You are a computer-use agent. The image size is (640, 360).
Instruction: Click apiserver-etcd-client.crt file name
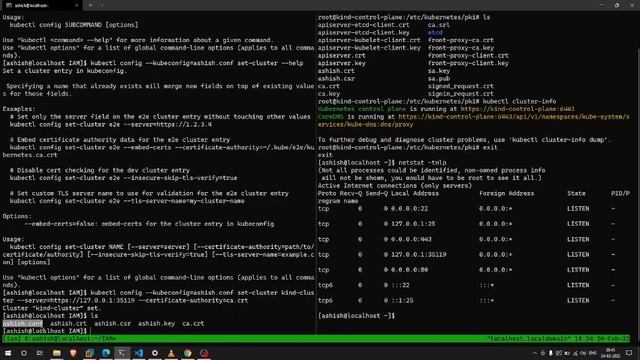click(x=364, y=25)
